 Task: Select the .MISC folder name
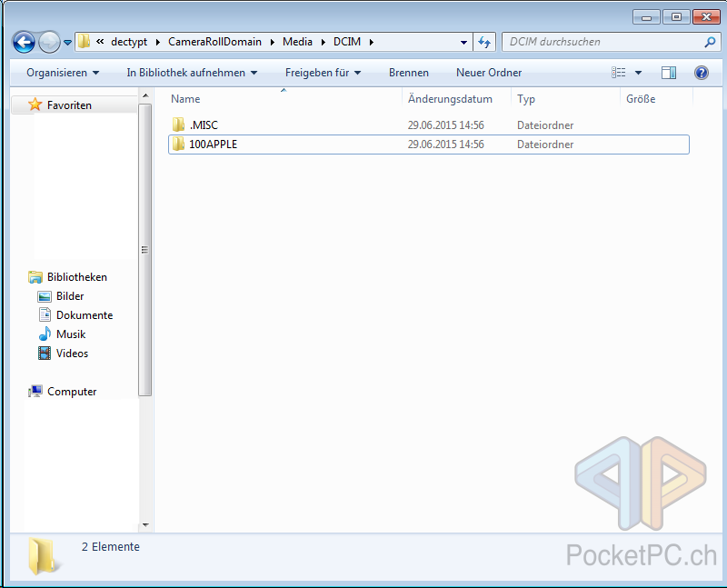click(204, 125)
